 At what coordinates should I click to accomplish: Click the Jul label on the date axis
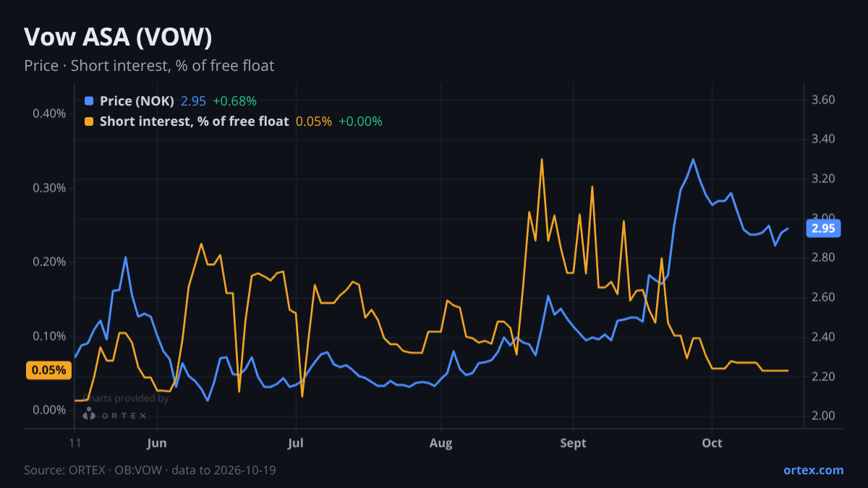[295, 443]
